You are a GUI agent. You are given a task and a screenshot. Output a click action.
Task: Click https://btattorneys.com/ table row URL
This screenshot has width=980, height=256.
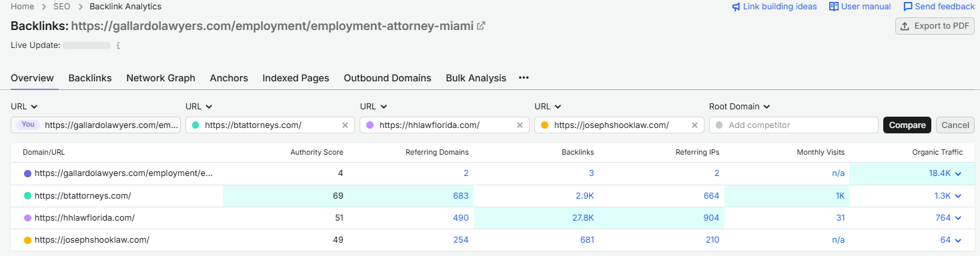click(x=83, y=196)
